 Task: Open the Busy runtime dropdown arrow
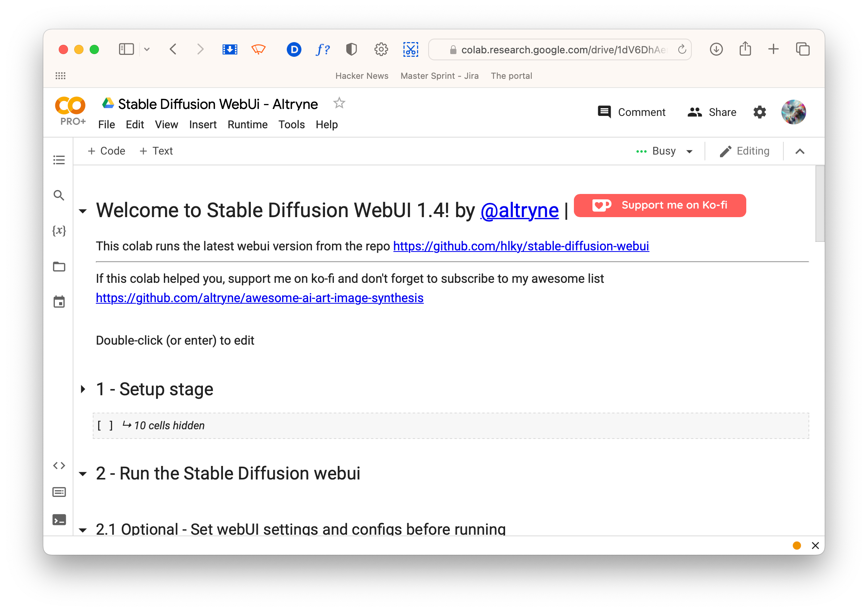click(689, 151)
